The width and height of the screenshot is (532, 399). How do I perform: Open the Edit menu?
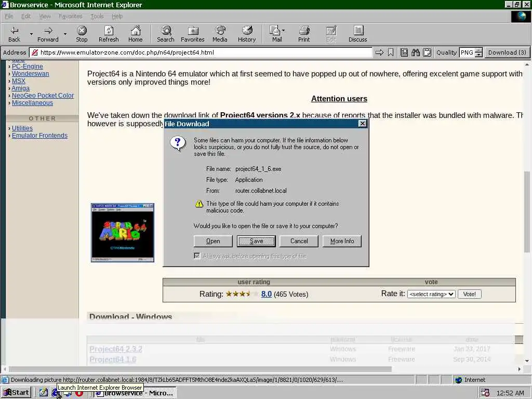click(26, 16)
